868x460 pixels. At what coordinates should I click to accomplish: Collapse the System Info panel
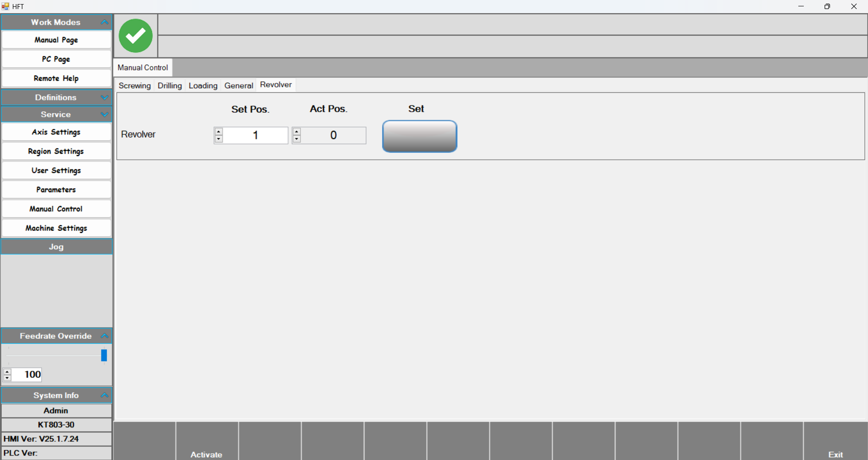104,395
